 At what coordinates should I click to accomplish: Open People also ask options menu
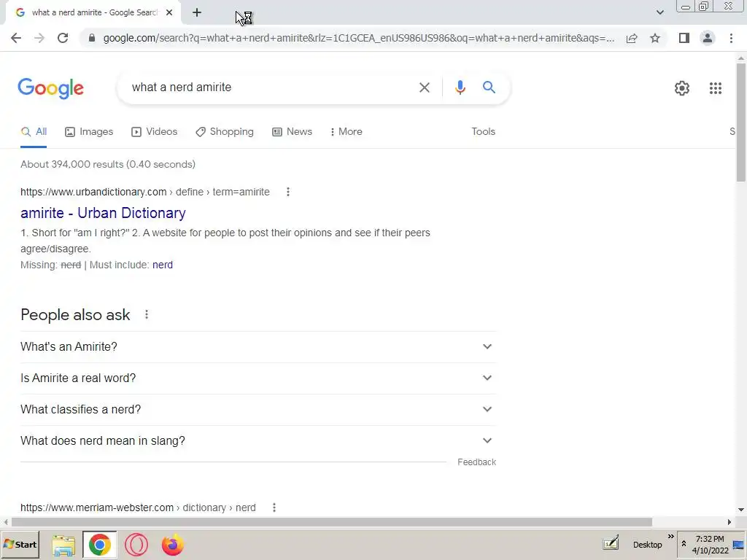click(147, 315)
